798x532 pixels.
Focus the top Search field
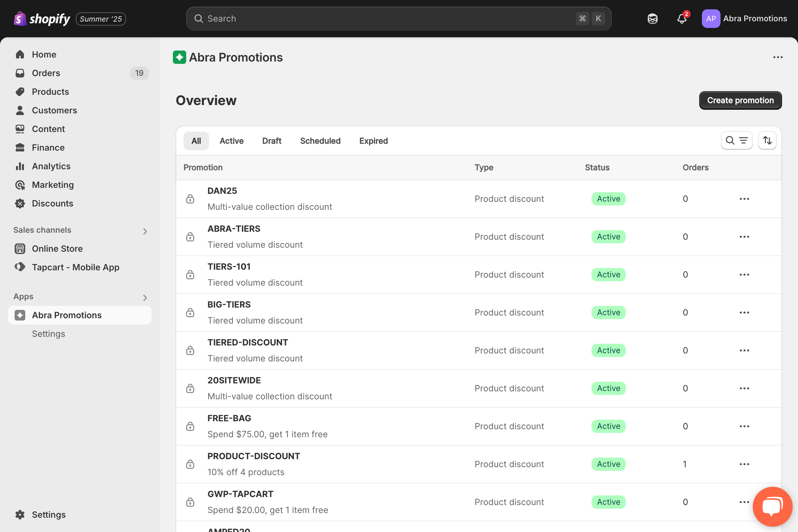point(399,19)
